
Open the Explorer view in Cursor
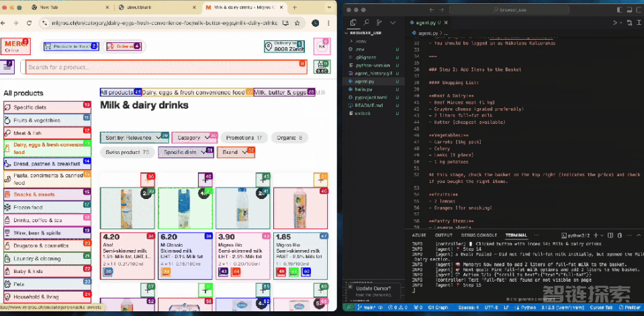click(354, 23)
